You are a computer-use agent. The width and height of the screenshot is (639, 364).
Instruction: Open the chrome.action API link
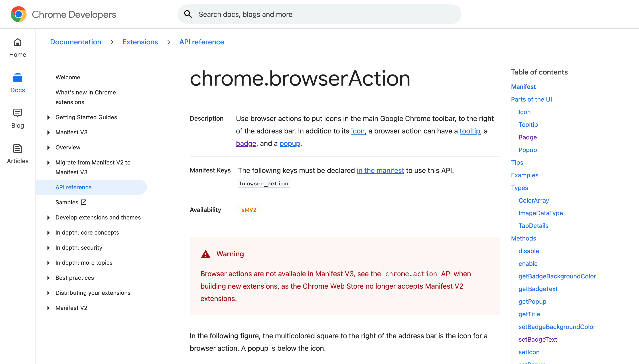[410, 274]
